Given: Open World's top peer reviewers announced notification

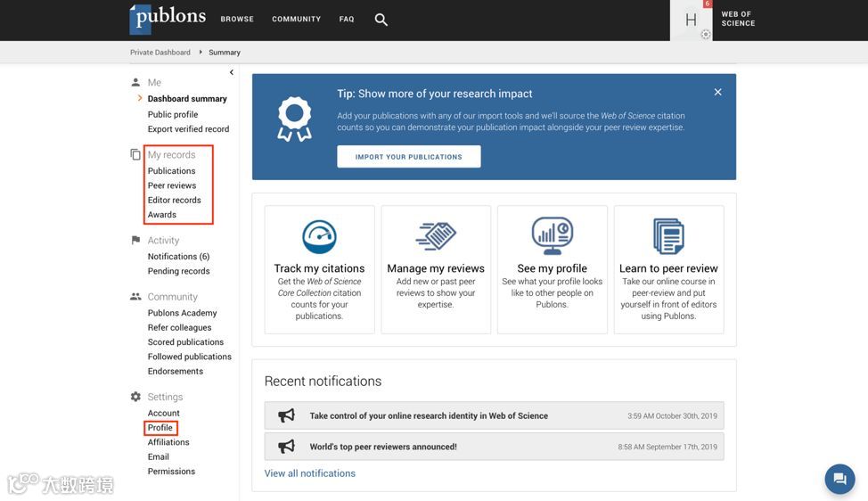Looking at the screenshot, I should pos(494,447).
